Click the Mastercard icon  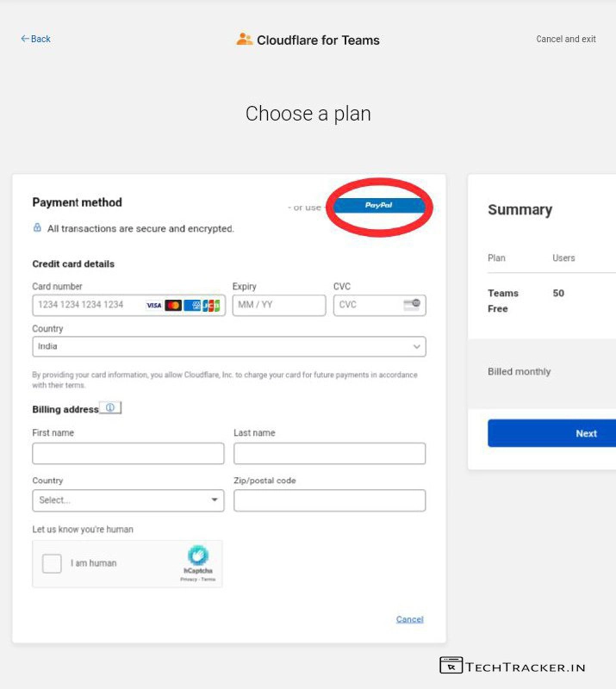pos(173,305)
